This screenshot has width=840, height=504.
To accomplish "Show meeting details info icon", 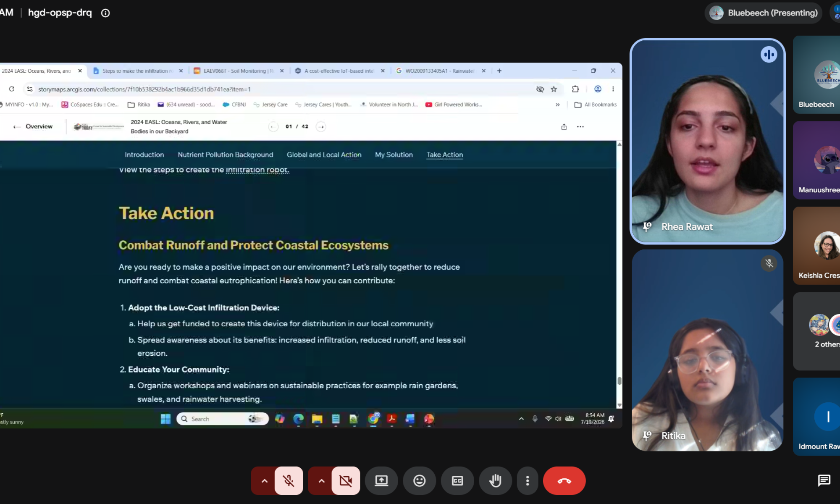I will [105, 13].
